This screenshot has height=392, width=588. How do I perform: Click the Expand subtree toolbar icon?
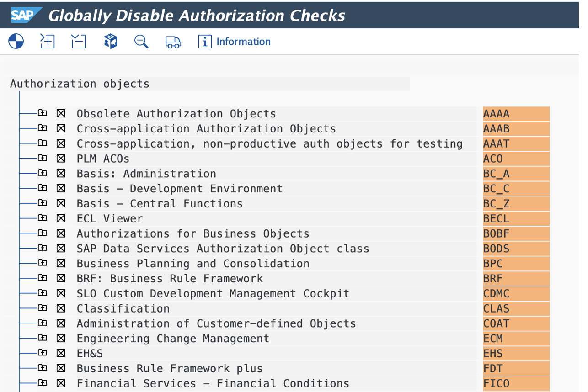(x=48, y=42)
